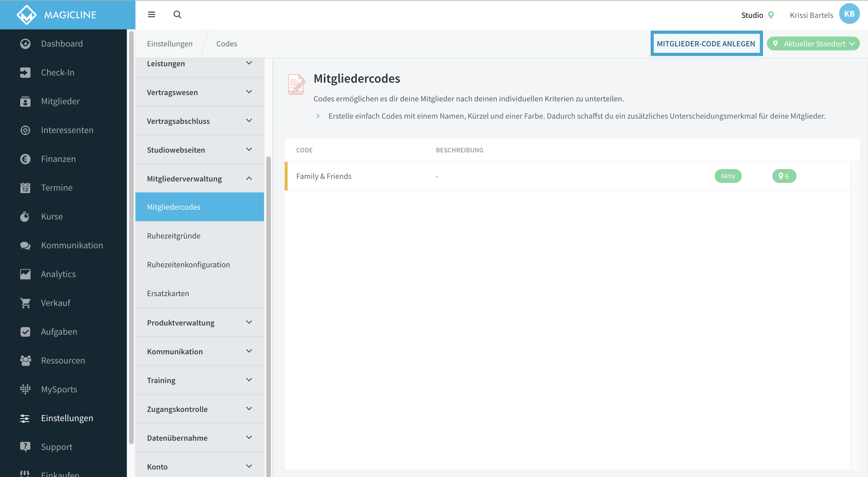Screen dimensions: 868x477
Task: Open the Aktueller Standort dropdown
Action: pos(813,44)
